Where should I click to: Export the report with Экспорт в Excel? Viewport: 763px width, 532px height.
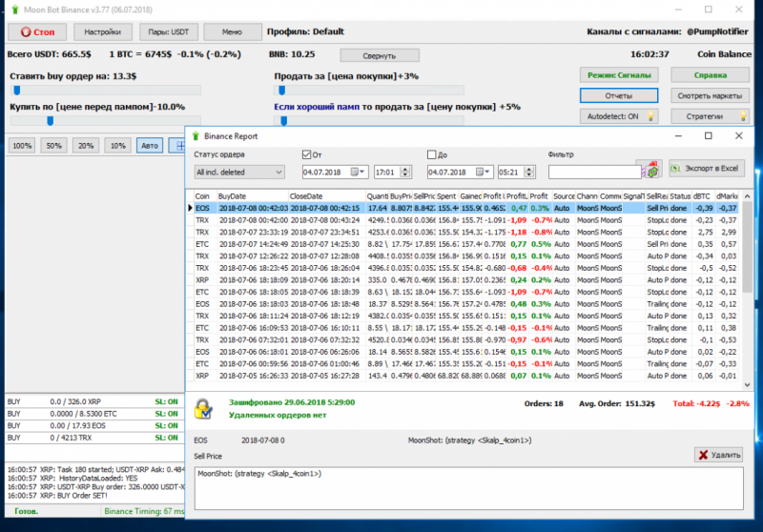pyautogui.click(x=706, y=168)
